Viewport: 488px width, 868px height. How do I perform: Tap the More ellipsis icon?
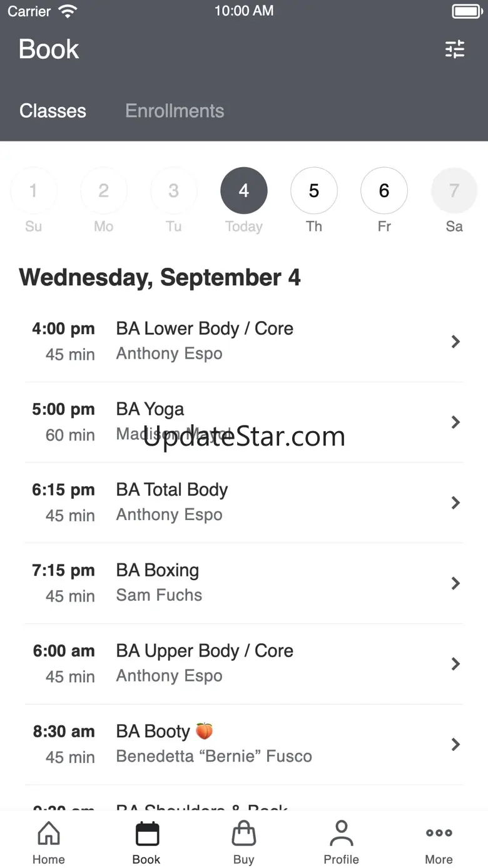(x=439, y=833)
